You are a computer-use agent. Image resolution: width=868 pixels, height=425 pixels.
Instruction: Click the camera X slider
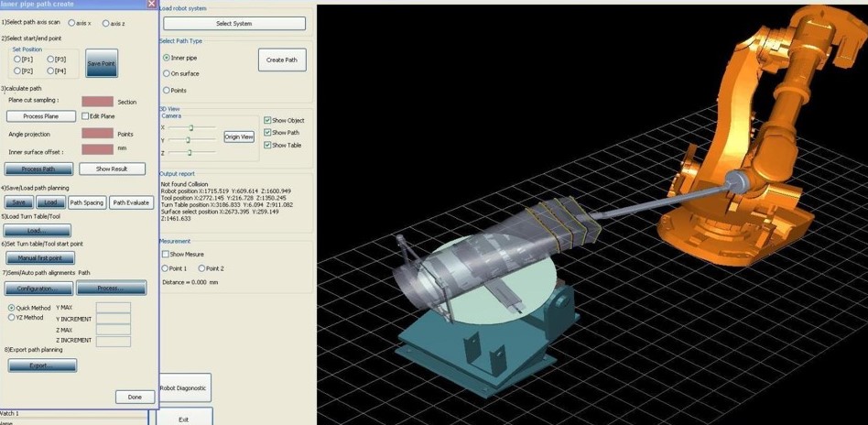pyautogui.click(x=190, y=128)
